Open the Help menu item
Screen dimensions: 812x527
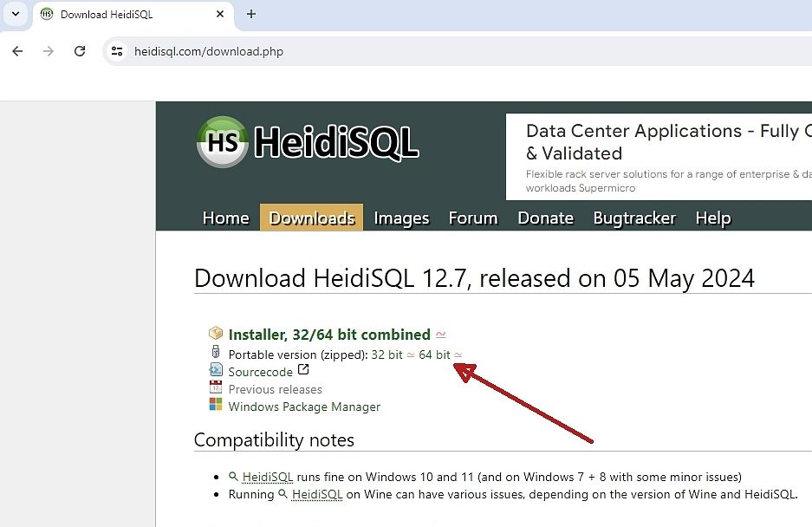coord(712,218)
